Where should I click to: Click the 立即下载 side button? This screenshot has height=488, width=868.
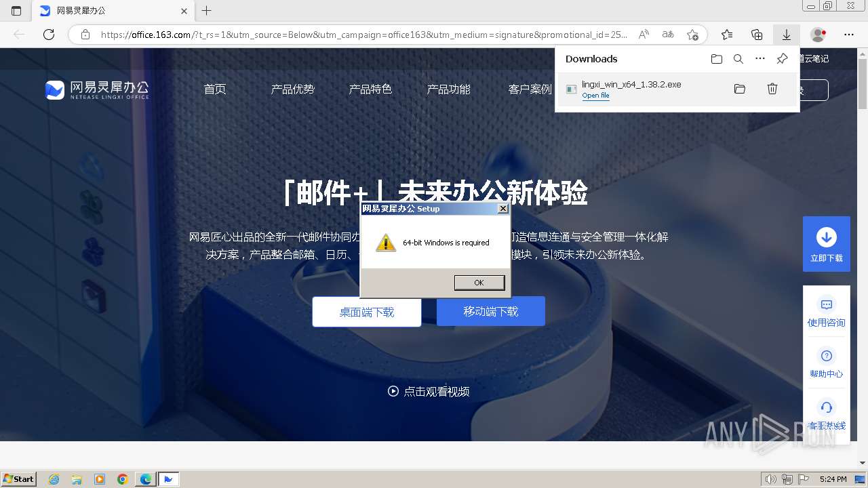click(x=827, y=244)
